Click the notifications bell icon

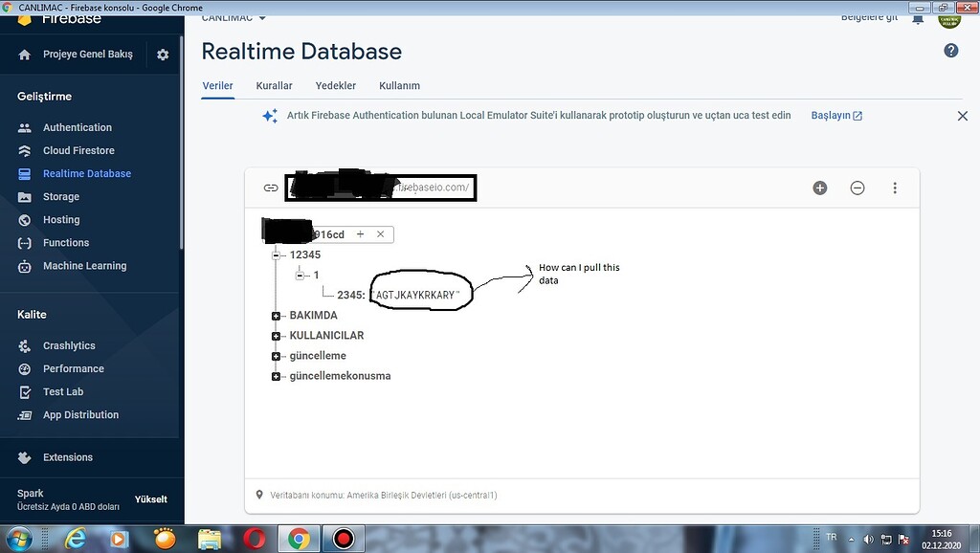point(918,19)
